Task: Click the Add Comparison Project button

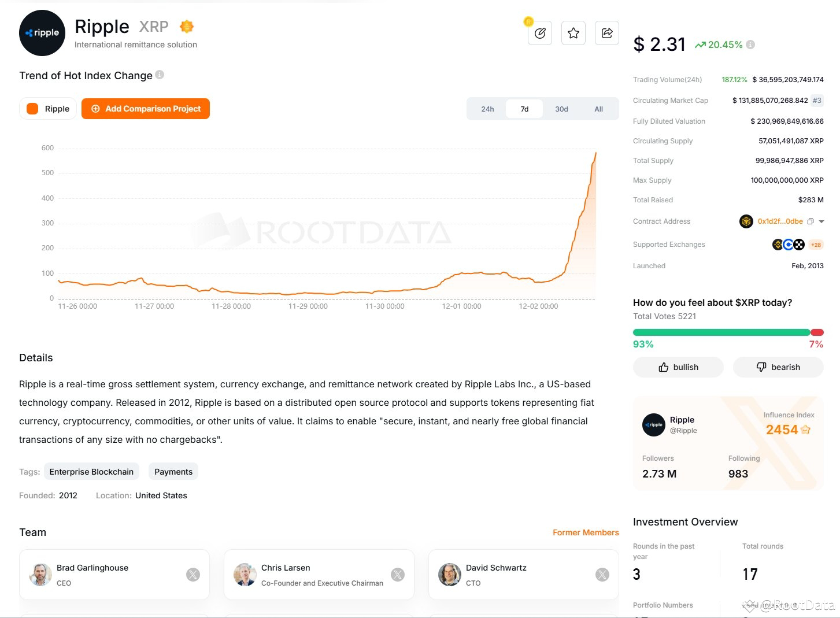Action: 145,109
